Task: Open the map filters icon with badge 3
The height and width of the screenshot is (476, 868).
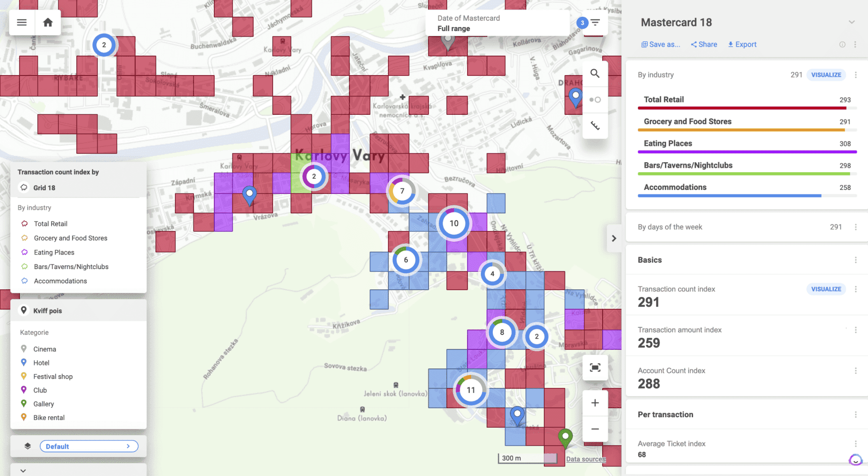Action: coord(594,22)
